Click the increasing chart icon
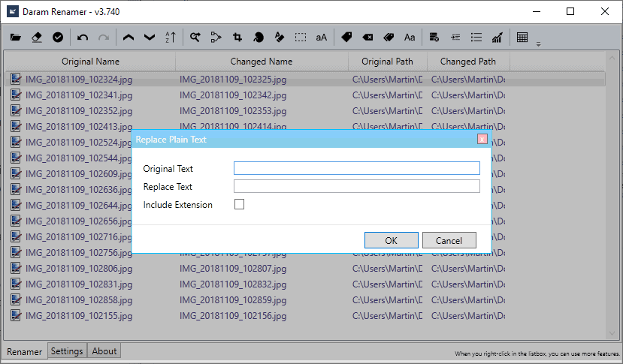The image size is (623, 364). (497, 38)
